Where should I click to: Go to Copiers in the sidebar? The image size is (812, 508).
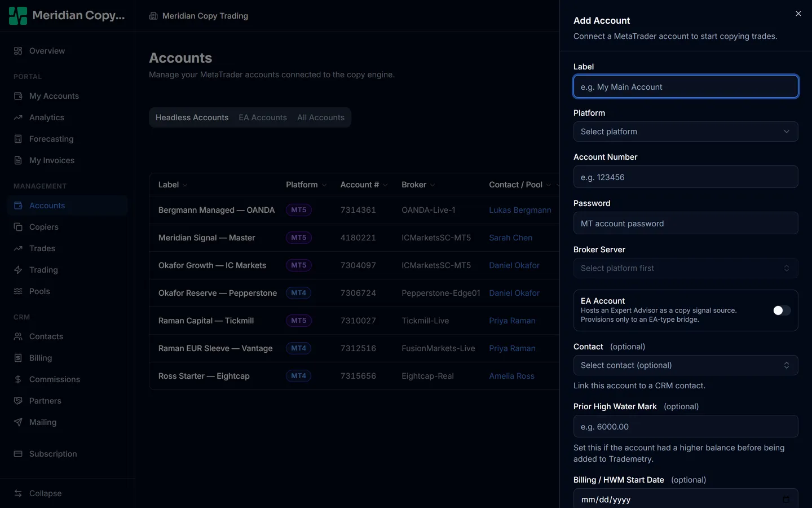coord(68,227)
